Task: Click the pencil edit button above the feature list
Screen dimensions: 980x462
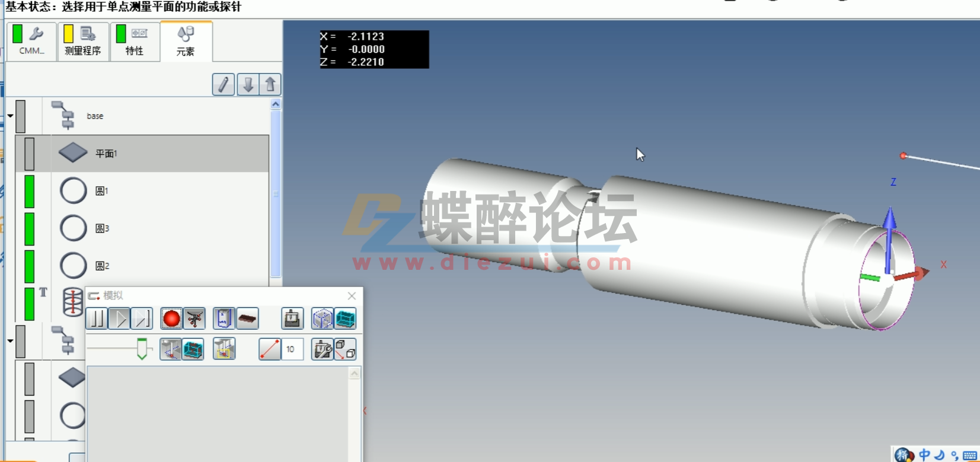Action: click(x=224, y=85)
